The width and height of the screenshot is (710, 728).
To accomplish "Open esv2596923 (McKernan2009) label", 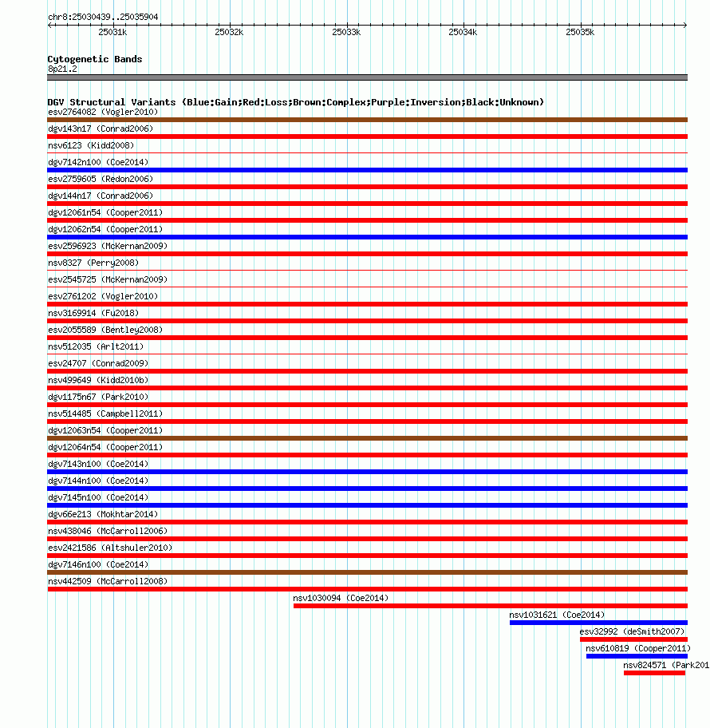I will pyautogui.click(x=108, y=246).
